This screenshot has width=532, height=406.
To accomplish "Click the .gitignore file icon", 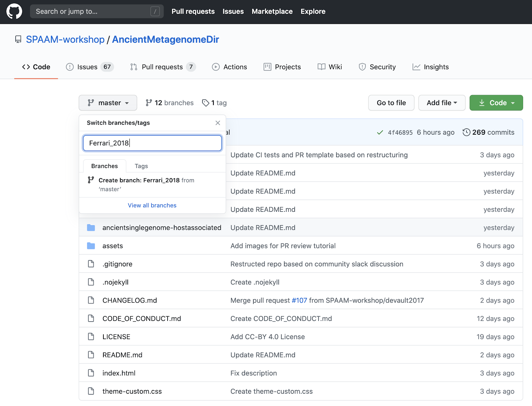I will point(91,264).
